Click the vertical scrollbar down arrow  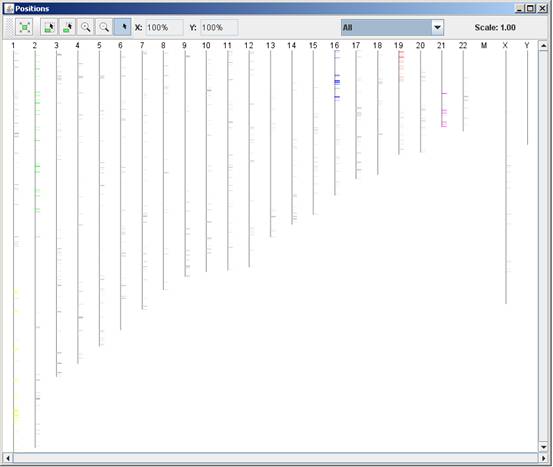point(543,447)
